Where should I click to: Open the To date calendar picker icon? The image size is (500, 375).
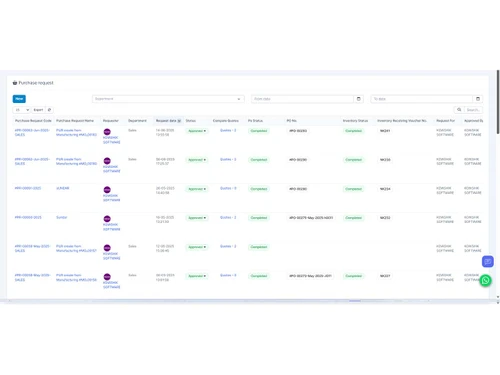pyautogui.click(x=478, y=99)
